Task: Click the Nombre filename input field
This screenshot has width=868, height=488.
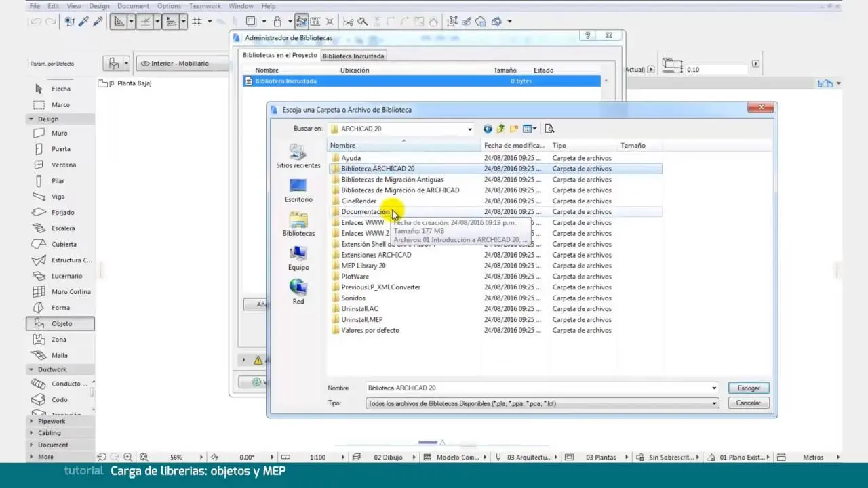Action: pos(536,388)
